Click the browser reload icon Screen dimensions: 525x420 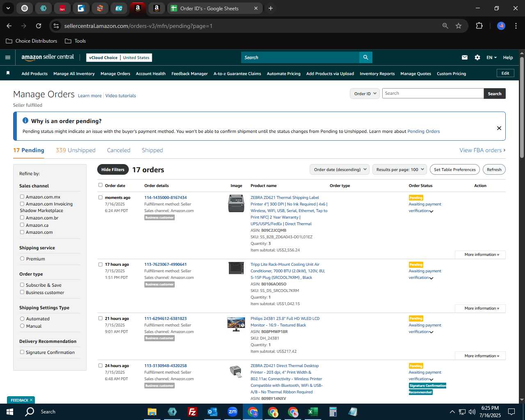[x=39, y=26]
